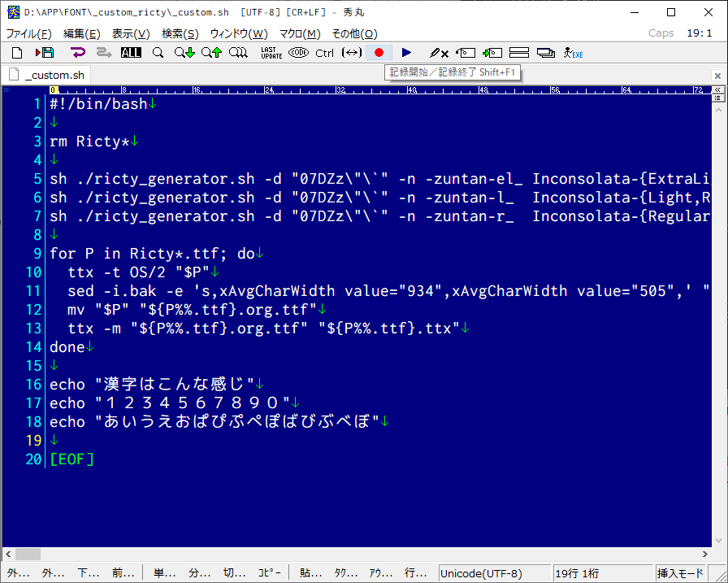Run the recorded macro with blue play
Screen dimensions: 728x583
point(406,53)
